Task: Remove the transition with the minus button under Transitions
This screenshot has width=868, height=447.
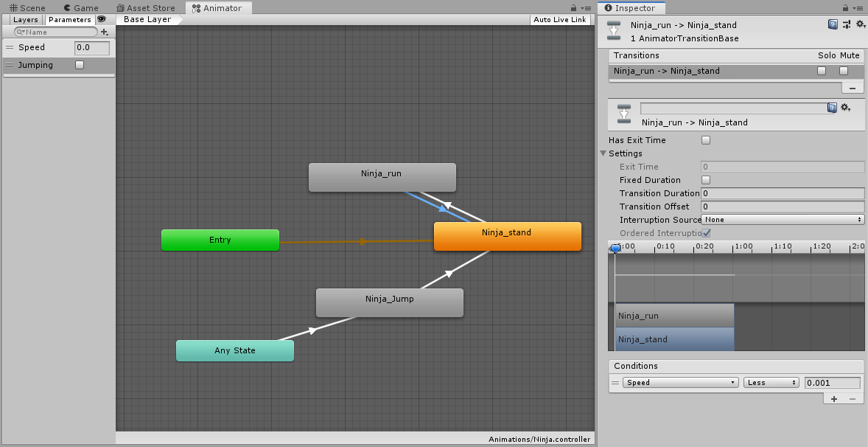Action: (853, 87)
